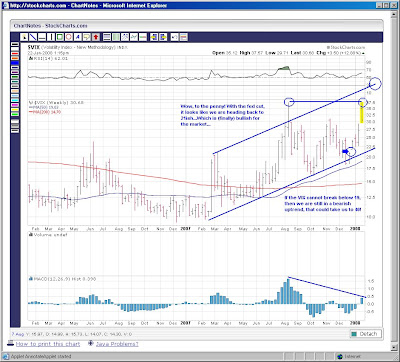Select the red ellipse shape tool
The height and width of the screenshot is (362, 400).
tap(69, 37)
